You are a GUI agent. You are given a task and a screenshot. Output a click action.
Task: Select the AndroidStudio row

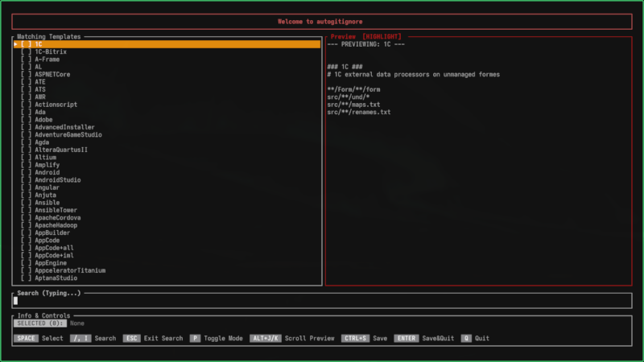coord(167,180)
